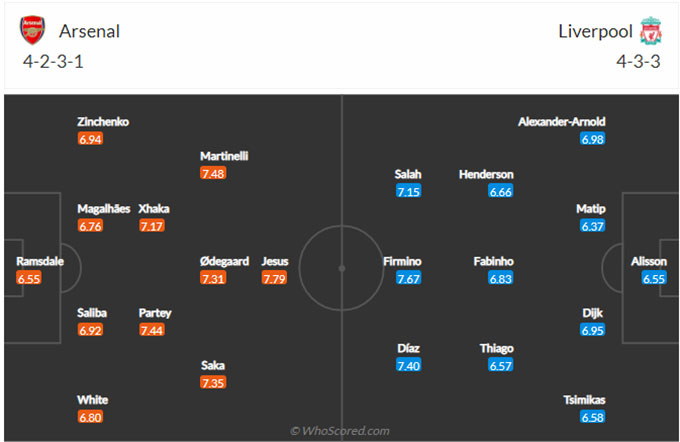This screenshot has width=680, height=442.
Task: Click player name Saka
Action: coord(212,365)
